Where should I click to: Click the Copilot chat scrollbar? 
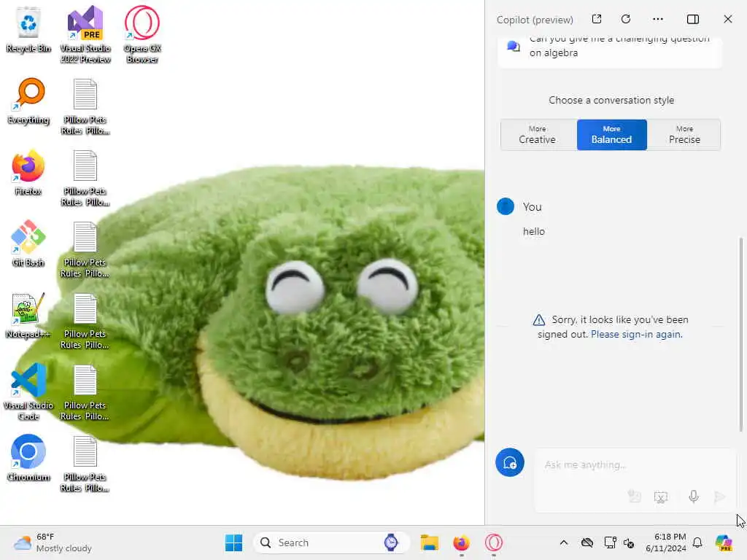coord(740,333)
